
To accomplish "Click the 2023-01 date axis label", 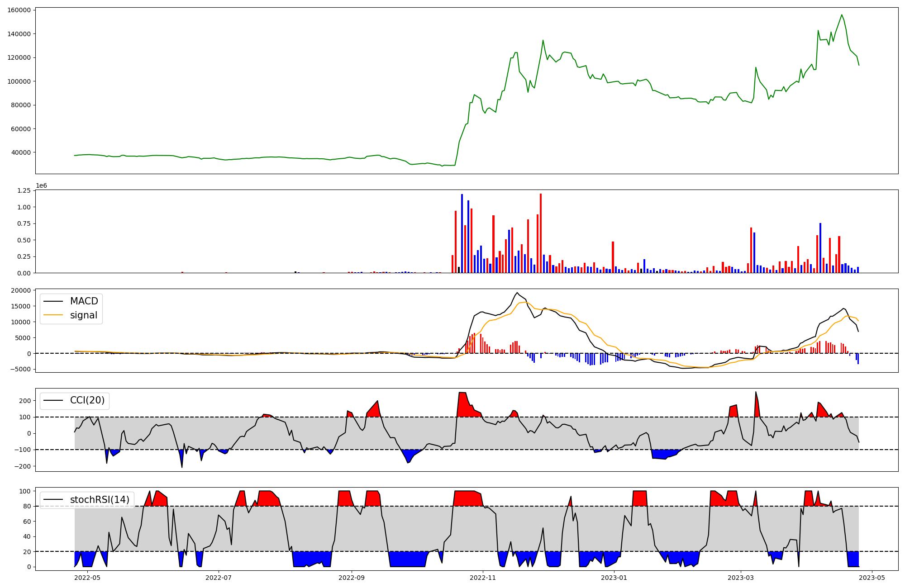I will [614, 578].
